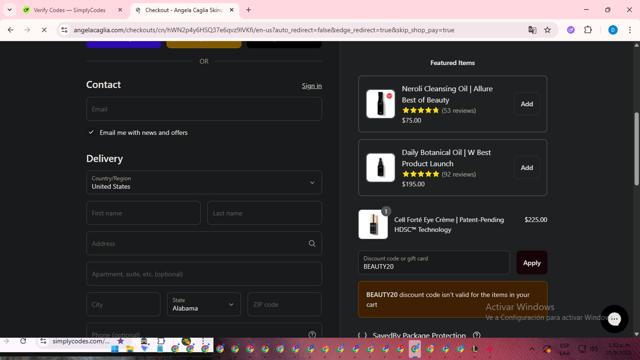Open the Chrome profile avatar
The width and height of the screenshot is (640, 360).
[x=613, y=30]
